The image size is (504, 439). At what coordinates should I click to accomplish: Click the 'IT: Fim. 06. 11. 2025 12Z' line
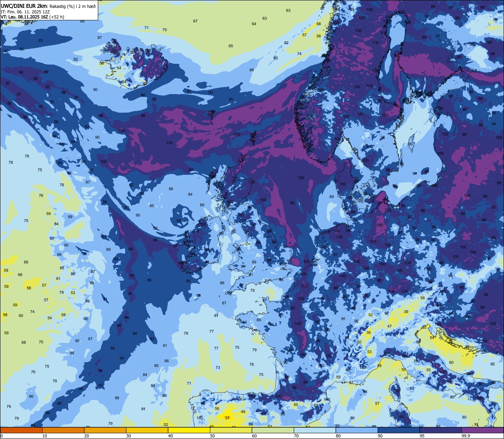(25, 11)
